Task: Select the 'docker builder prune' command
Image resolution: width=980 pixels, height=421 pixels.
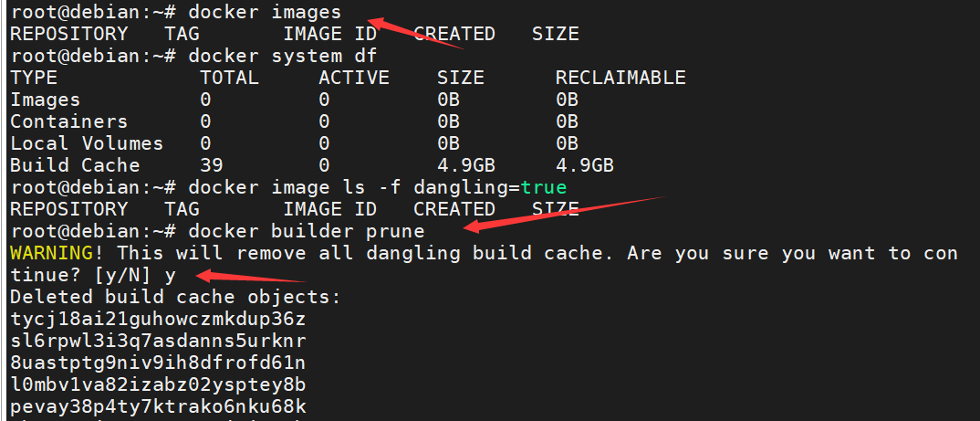Action: (x=307, y=231)
